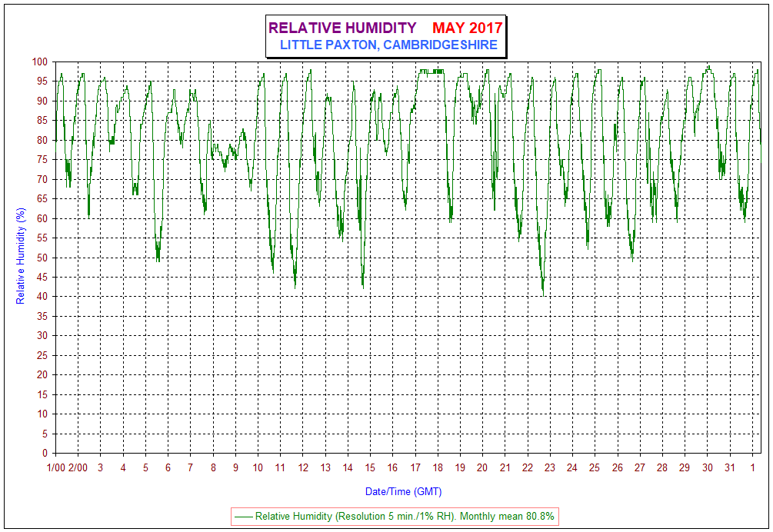
Task: Click the y-axis value 95
Action: [x=42, y=81]
